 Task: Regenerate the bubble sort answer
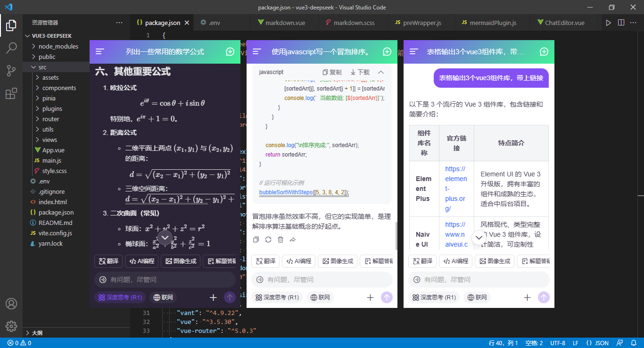point(268,240)
